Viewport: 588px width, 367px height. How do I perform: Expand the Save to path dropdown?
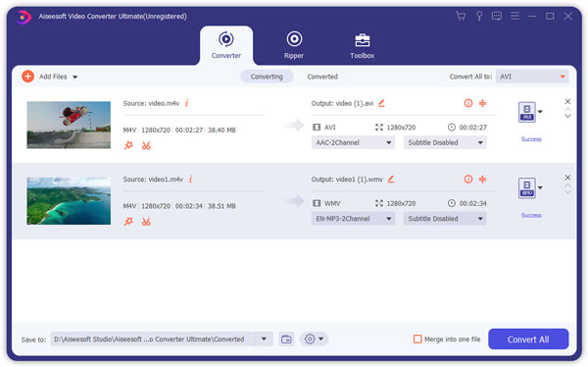click(x=264, y=340)
